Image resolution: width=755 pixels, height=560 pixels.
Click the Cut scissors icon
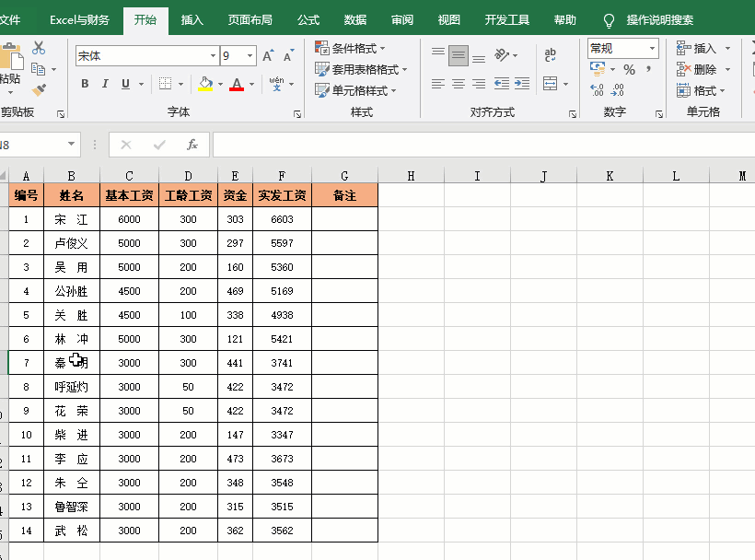39,48
